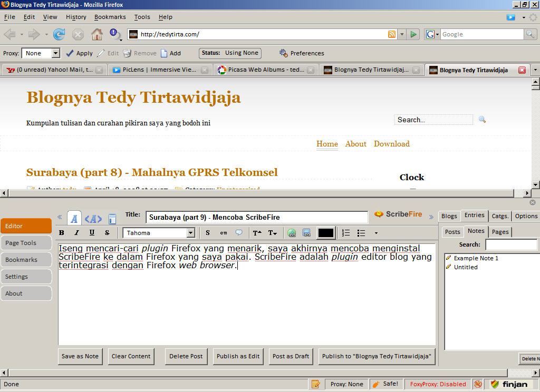Open the Tools menu

142,17
